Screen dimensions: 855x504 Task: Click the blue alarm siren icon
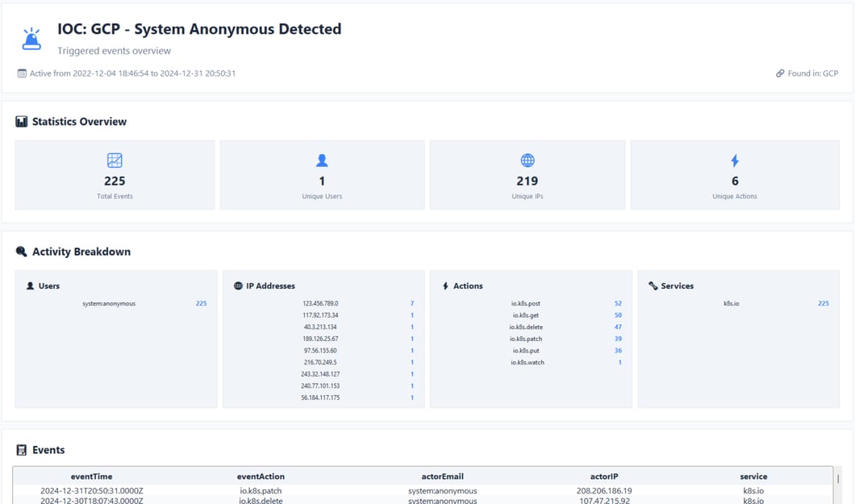[31, 39]
